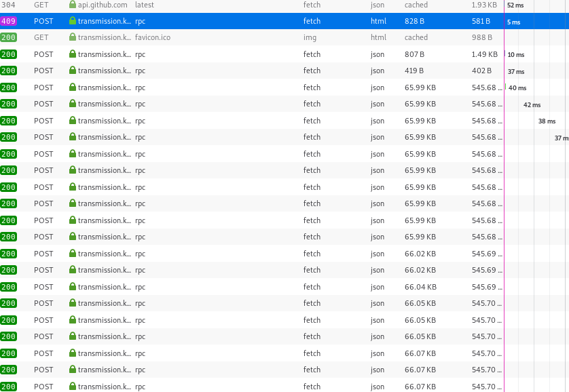Click the 'img' initiator cell
Viewport: 569px width, 392px height.
tap(310, 37)
